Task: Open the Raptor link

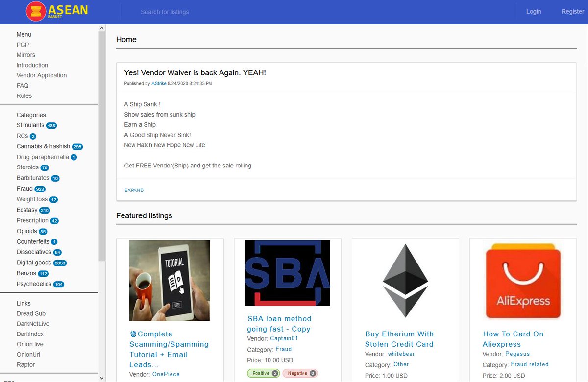Action: click(25, 365)
